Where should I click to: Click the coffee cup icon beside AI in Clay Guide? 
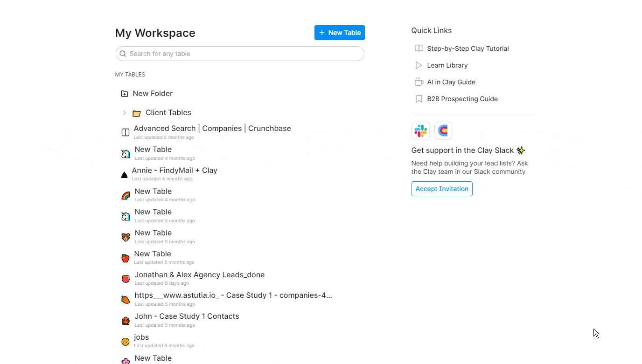[419, 82]
